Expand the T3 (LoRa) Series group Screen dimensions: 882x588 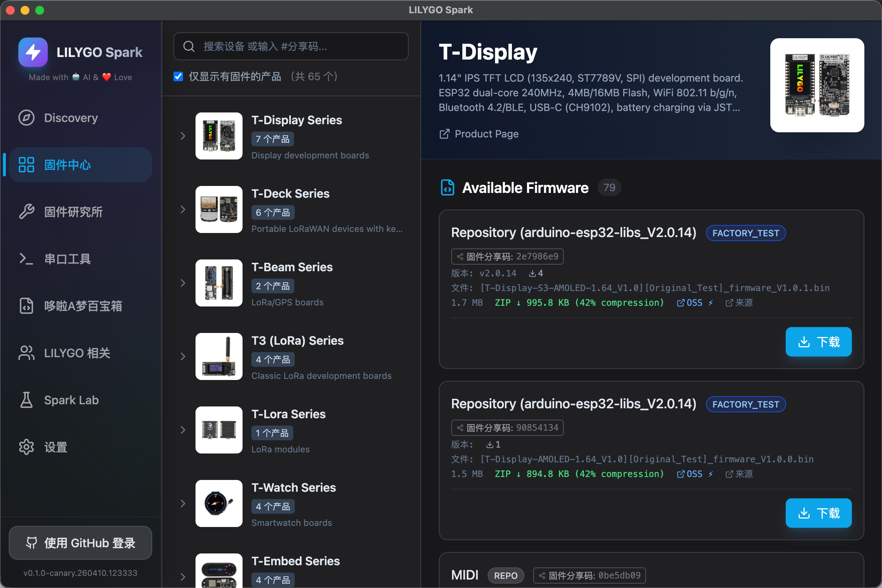pos(183,356)
